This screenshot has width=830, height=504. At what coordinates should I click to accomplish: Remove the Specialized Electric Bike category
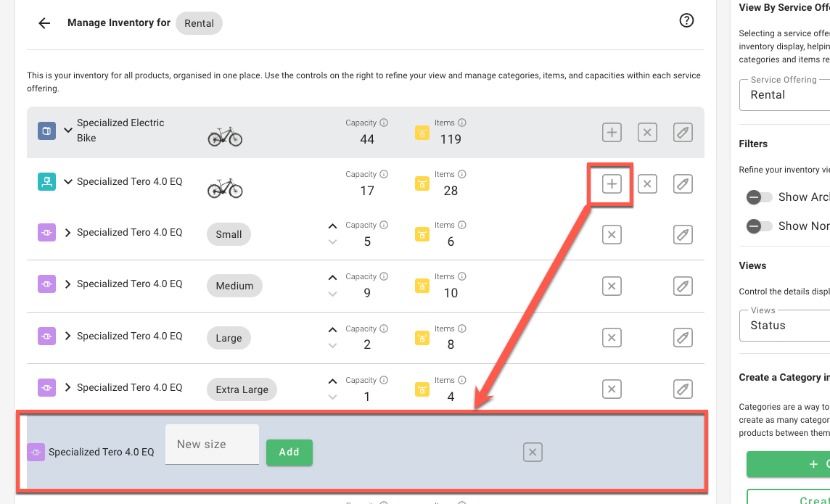point(647,132)
